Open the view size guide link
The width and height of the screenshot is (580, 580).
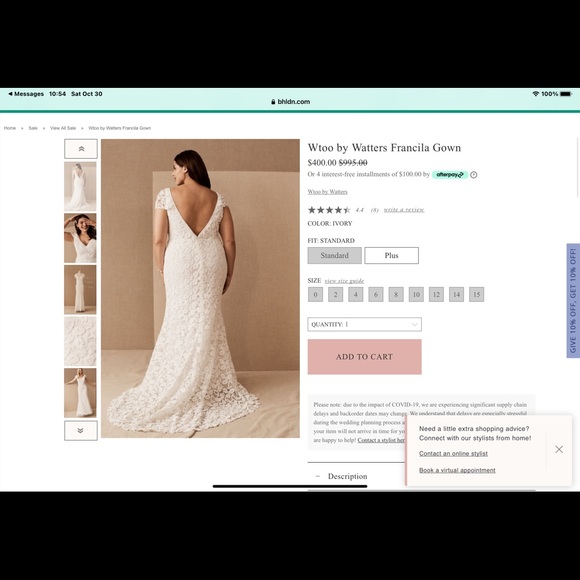coord(344,281)
